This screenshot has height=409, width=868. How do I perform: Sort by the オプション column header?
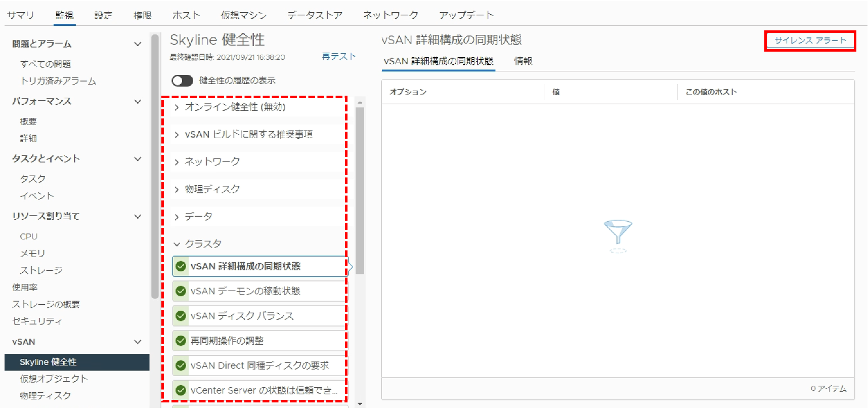(x=408, y=92)
